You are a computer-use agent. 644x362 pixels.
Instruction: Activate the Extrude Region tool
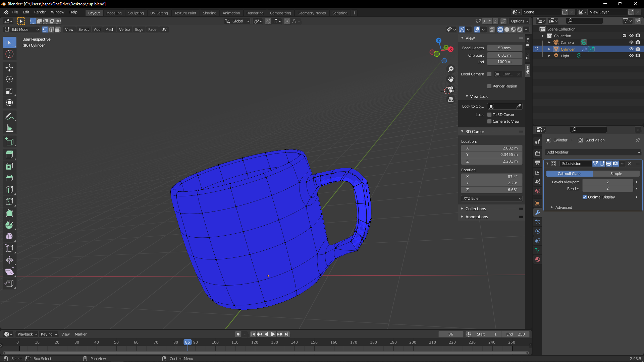(x=9, y=155)
